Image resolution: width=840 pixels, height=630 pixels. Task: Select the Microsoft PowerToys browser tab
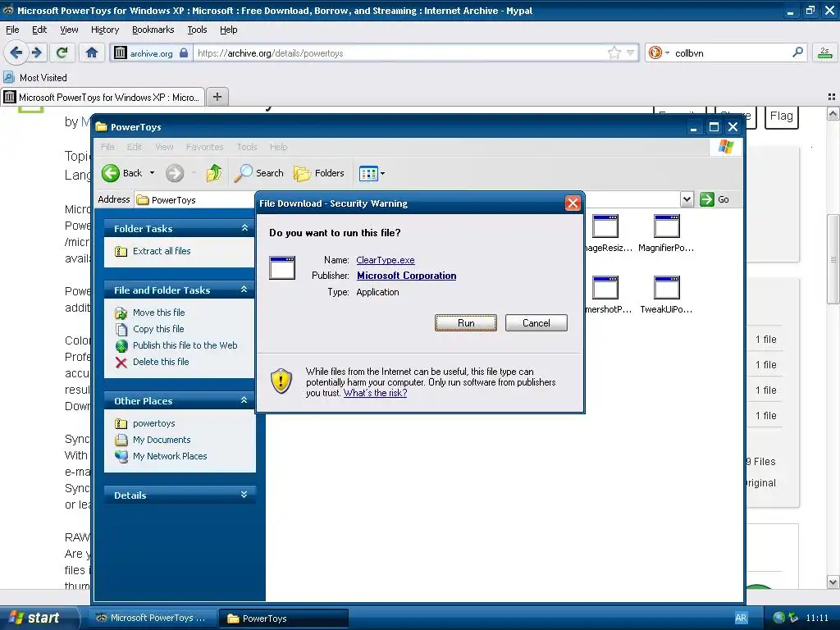coord(103,97)
